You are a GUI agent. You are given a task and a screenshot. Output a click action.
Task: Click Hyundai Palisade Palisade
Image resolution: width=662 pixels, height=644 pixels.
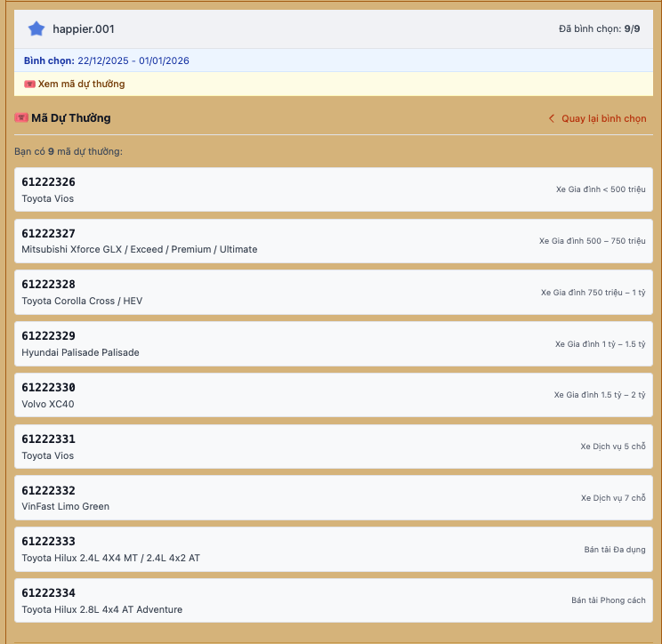pyautogui.click(x=80, y=352)
